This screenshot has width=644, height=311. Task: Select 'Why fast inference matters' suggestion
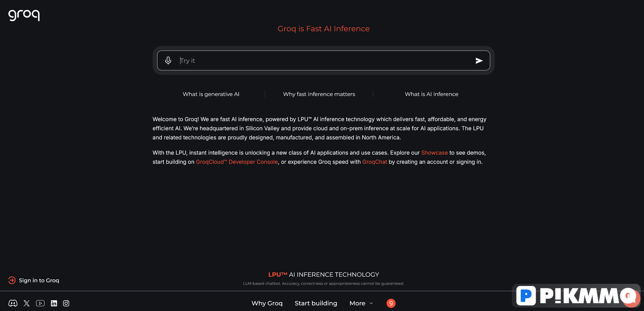click(x=319, y=94)
